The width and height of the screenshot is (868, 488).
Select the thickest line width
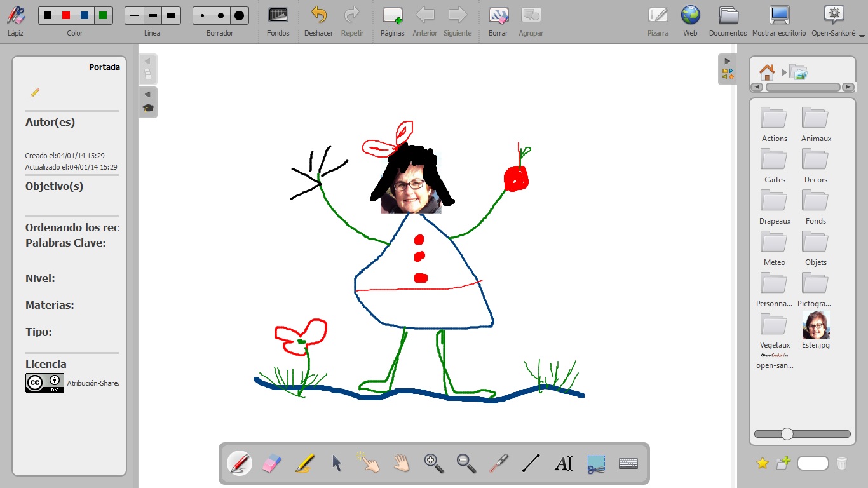(x=171, y=15)
